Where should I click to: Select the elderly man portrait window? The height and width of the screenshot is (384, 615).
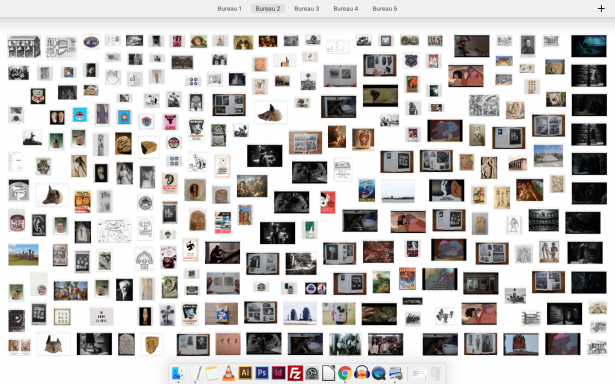(124, 290)
